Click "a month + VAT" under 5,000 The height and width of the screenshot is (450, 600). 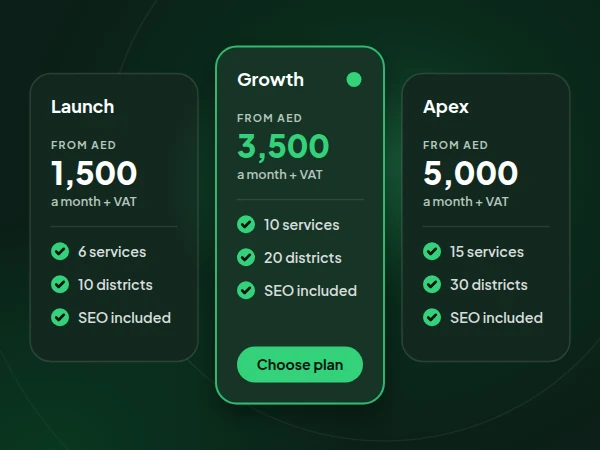(x=466, y=201)
